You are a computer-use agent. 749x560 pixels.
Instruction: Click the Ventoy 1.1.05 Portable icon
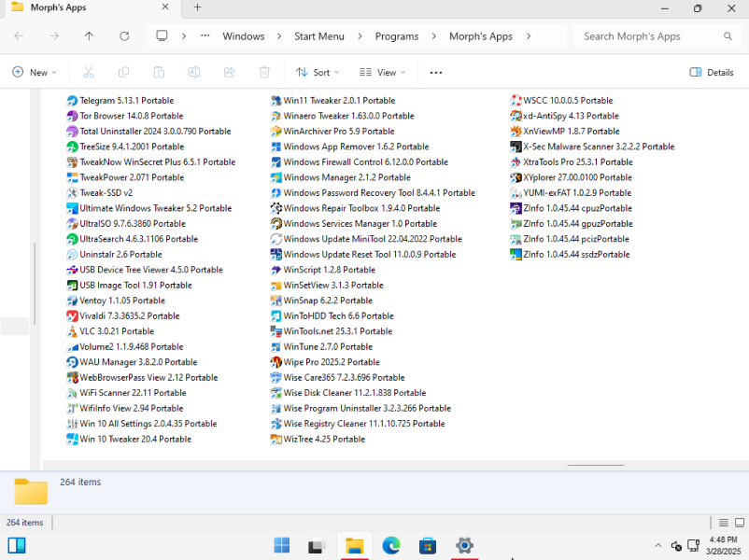[x=72, y=301]
